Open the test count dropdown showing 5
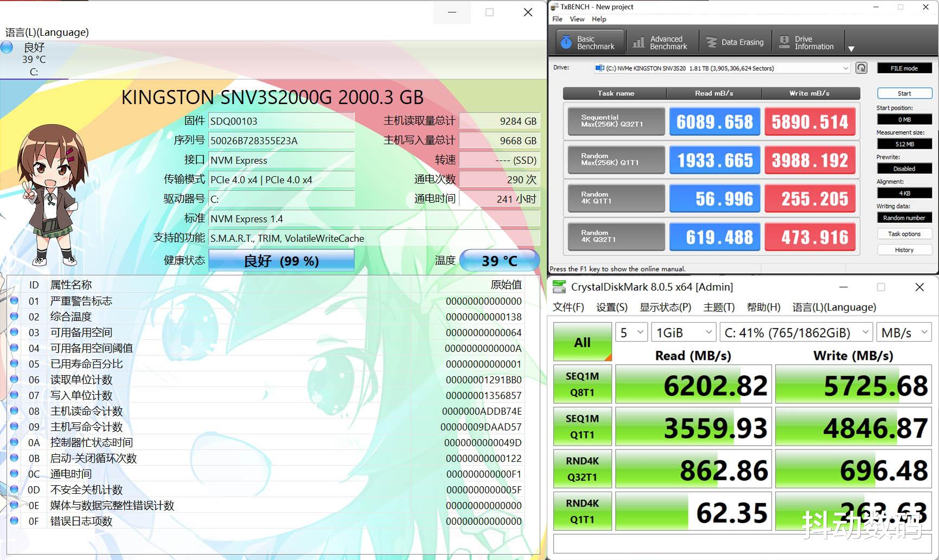Viewport: 939px width, 560px height. (x=631, y=332)
